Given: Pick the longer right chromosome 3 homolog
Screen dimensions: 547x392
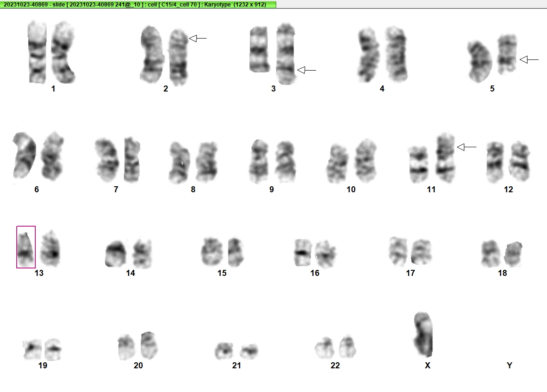Looking at the screenshot, I should 286,54.
